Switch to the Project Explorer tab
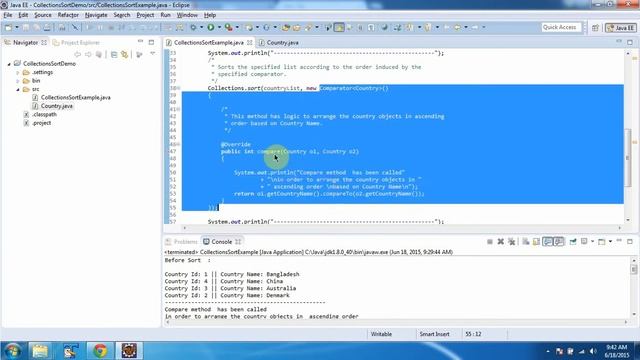Image resolution: width=640 pixels, height=360 pixels. click(x=76, y=42)
